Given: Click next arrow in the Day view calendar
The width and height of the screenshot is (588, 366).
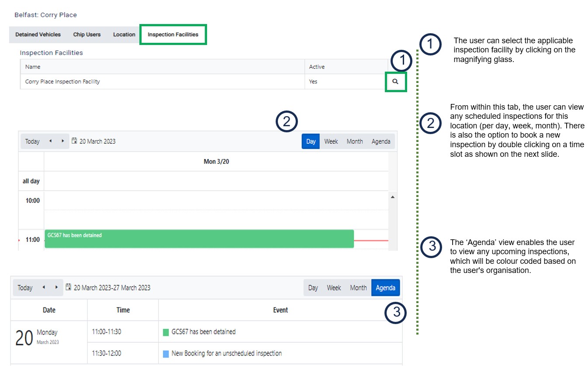Looking at the screenshot, I should click(62, 141).
